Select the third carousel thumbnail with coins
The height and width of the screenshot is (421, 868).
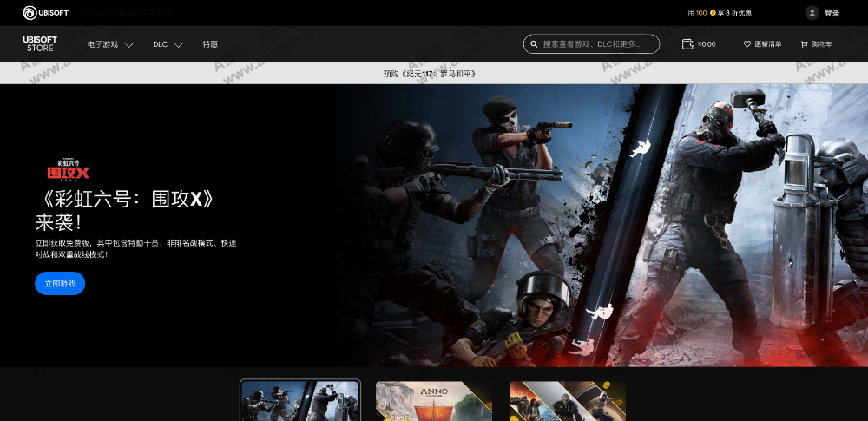(x=568, y=400)
